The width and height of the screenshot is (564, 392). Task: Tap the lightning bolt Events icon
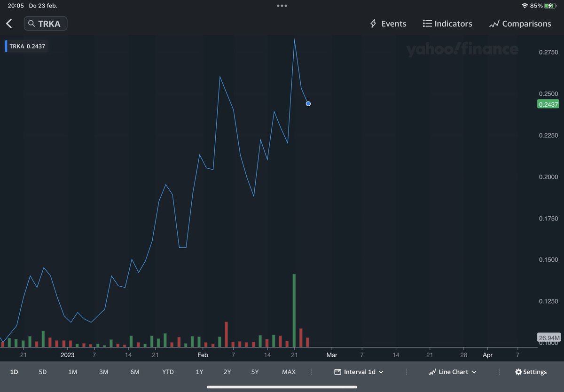click(x=373, y=24)
